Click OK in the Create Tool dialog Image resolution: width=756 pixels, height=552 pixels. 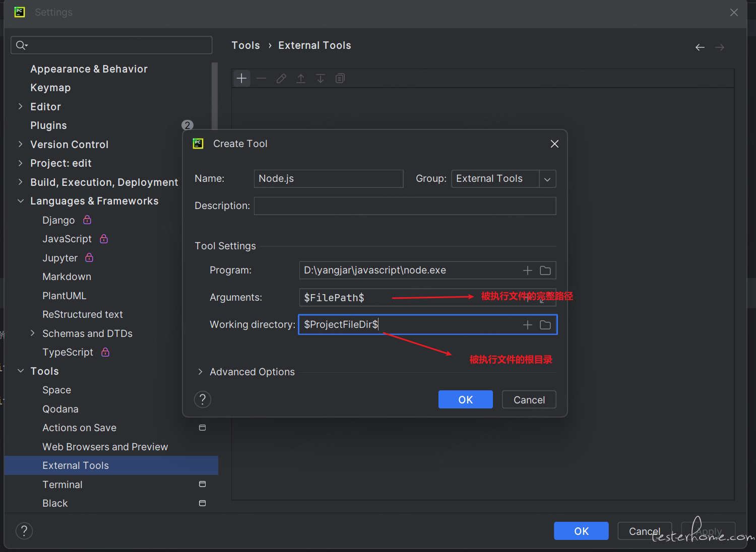point(466,399)
